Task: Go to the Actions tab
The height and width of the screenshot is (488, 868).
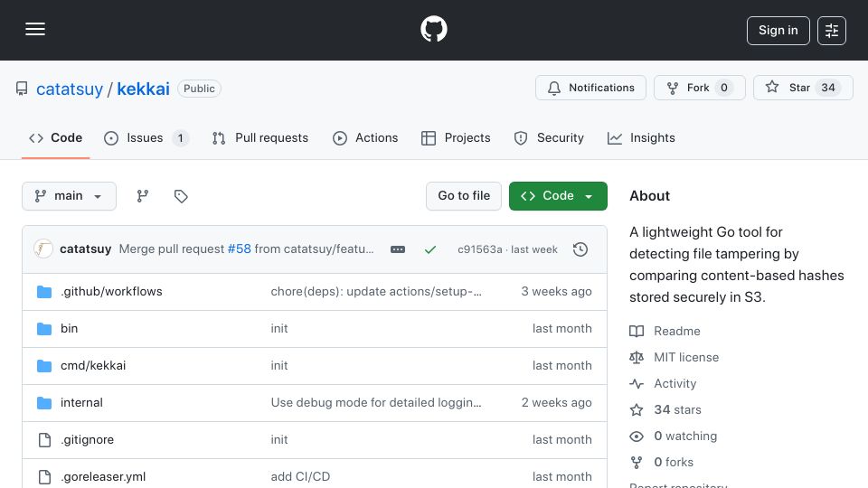Action: tap(365, 137)
